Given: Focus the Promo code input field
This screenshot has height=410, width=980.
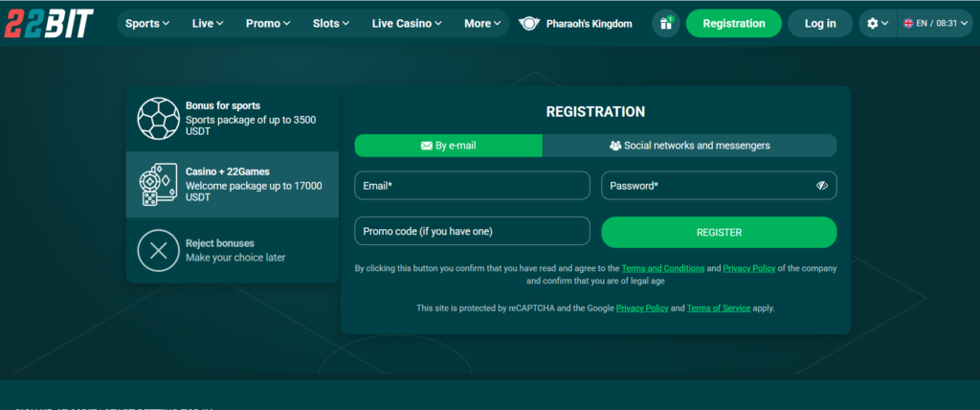Looking at the screenshot, I should click(x=472, y=231).
